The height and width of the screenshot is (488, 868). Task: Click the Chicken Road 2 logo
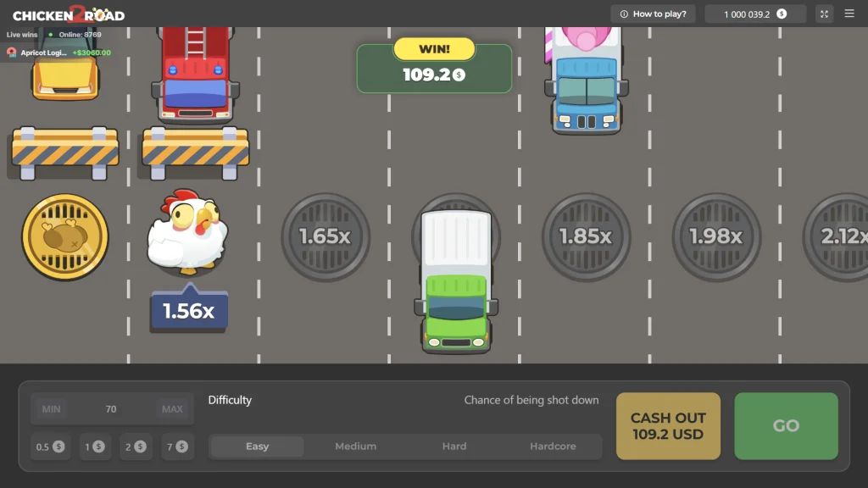69,14
